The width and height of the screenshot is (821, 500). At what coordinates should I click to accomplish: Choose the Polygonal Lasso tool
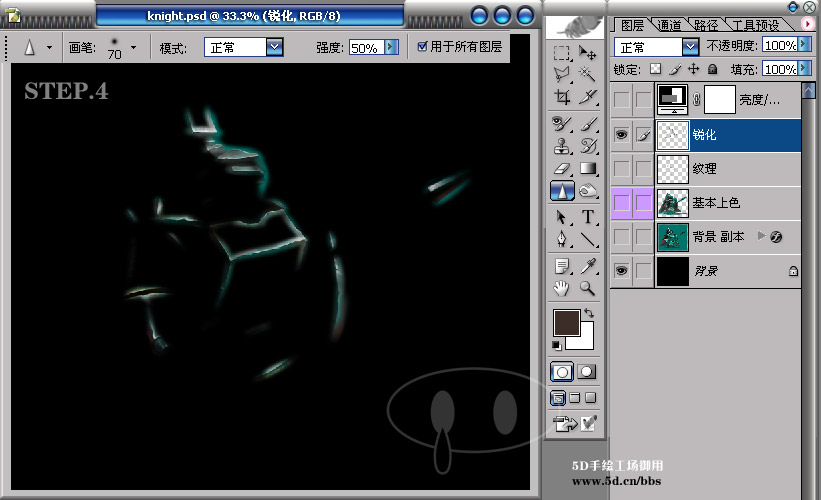point(562,74)
